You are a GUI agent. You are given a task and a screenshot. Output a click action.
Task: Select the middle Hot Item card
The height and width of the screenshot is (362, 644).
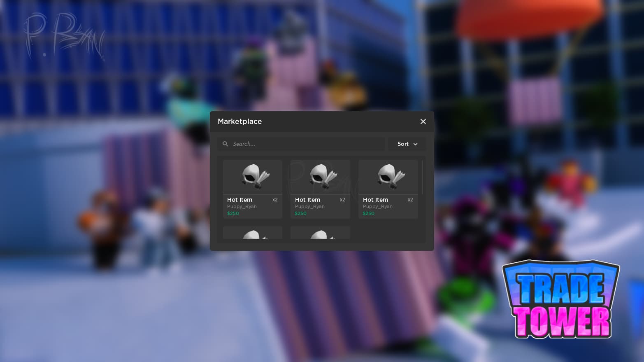[x=320, y=189]
